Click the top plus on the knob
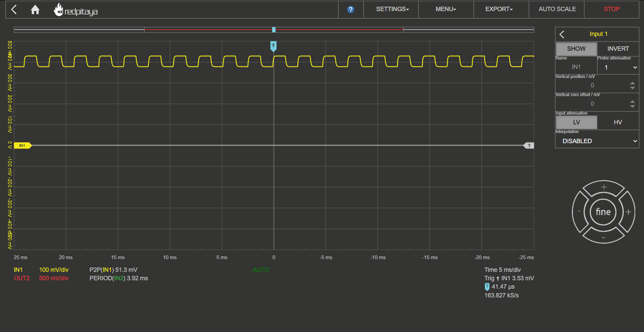Viewport: 644px width, 332px height. (603, 188)
